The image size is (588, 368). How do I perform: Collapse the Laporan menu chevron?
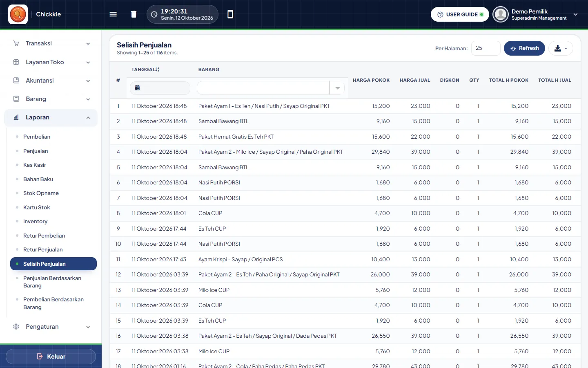pyautogui.click(x=88, y=118)
